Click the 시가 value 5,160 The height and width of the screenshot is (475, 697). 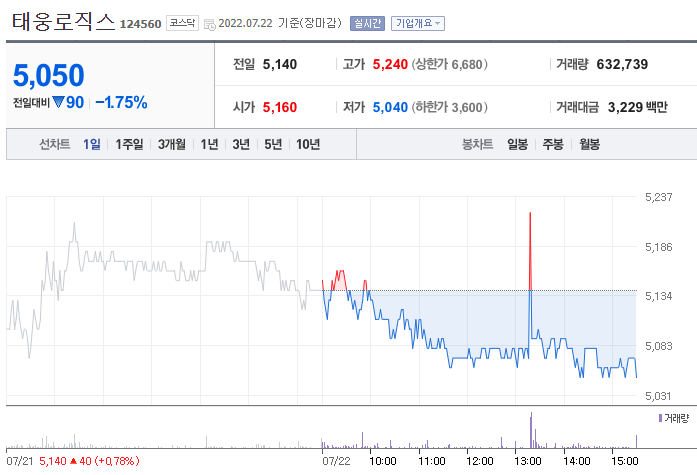point(280,107)
